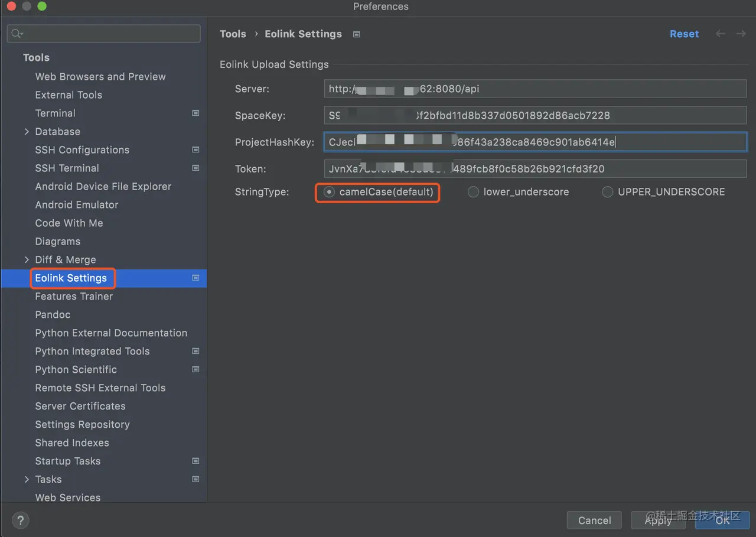Screen dimensions: 756x537
Task: Click the Tools breadcrumb
Action: point(233,34)
